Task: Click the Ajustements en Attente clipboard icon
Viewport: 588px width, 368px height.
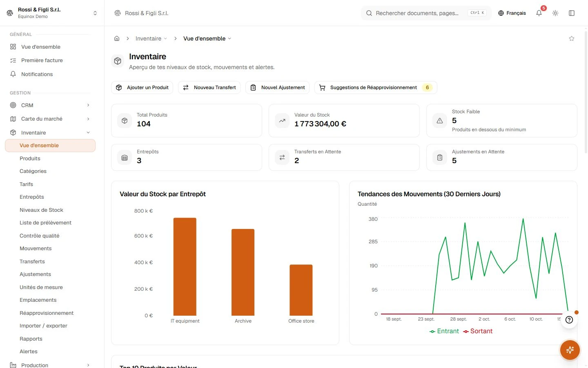Action: tap(440, 157)
